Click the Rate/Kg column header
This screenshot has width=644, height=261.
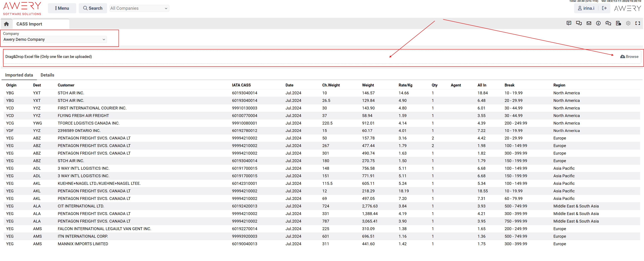[x=405, y=85]
